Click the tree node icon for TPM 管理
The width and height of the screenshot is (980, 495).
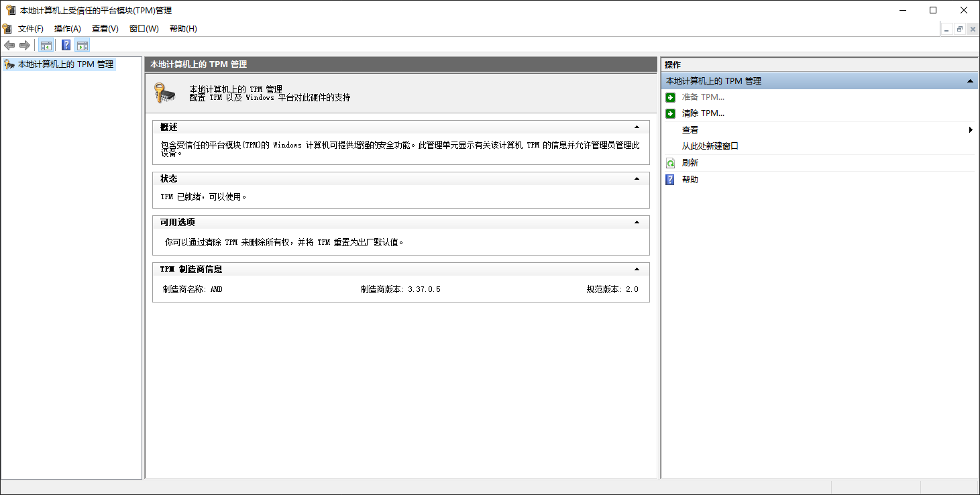[9, 64]
